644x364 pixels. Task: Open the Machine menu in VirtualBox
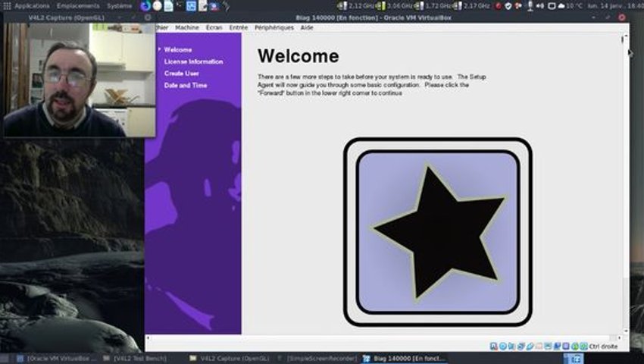[187, 27]
